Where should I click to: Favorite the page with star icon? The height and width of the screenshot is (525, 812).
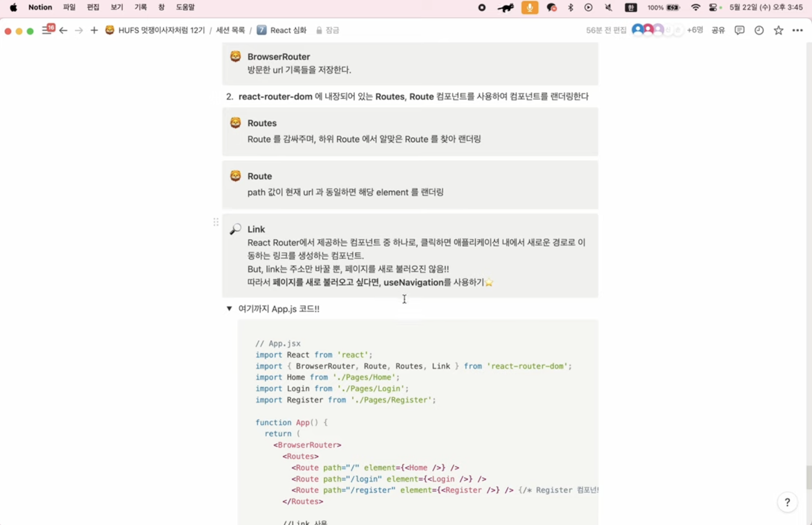coord(779,30)
